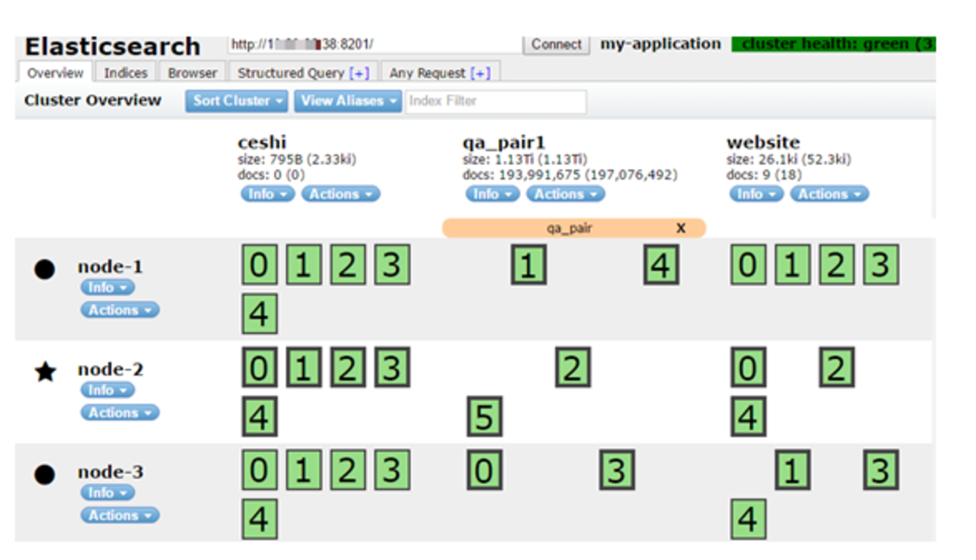976x560 pixels.
Task: Click the server URL input field
Action: 375,45
